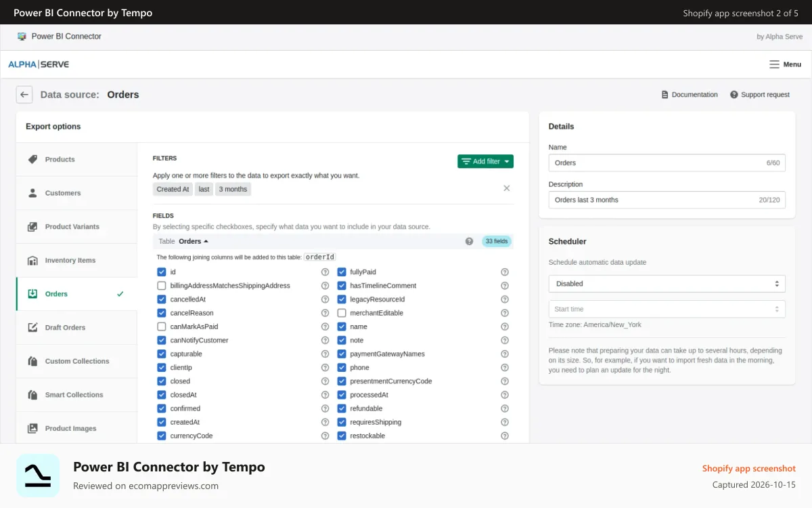Click the Description input field
The width and height of the screenshot is (812, 508).
667,200
